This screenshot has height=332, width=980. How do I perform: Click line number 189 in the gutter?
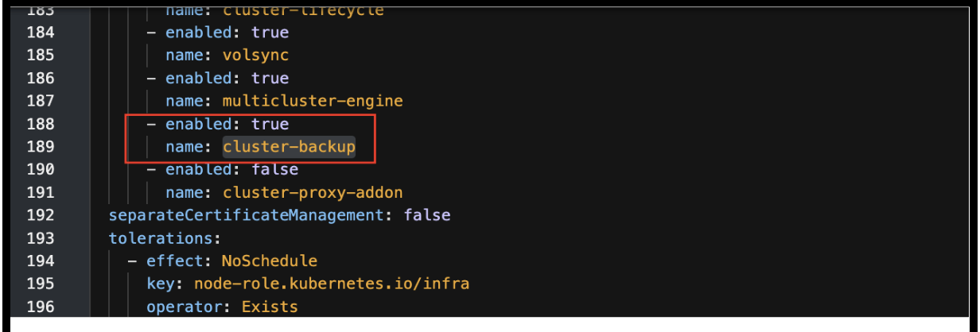pos(40,147)
